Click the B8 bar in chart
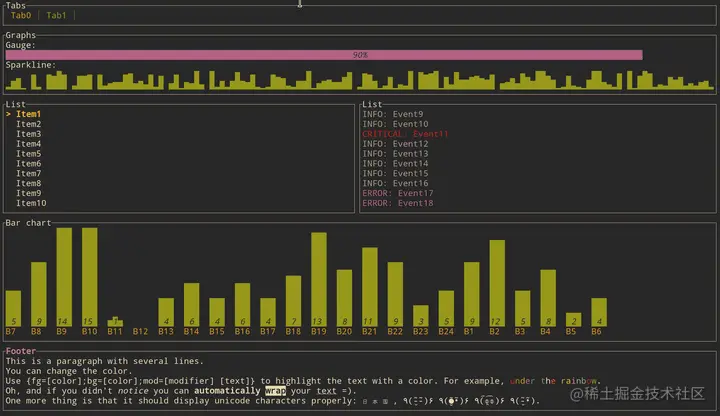Image resolution: width=720 pixels, height=416 pixels. click(x=39, y=294)
